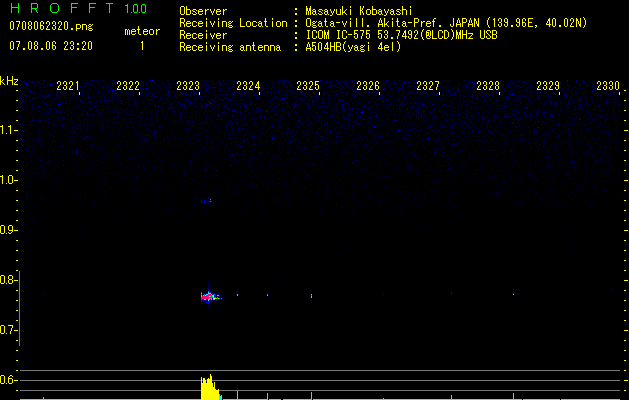This screenshot has height=400, width=629.
Task: Click the ICOM IC-575 receiver text
Action: click(401, 35)
